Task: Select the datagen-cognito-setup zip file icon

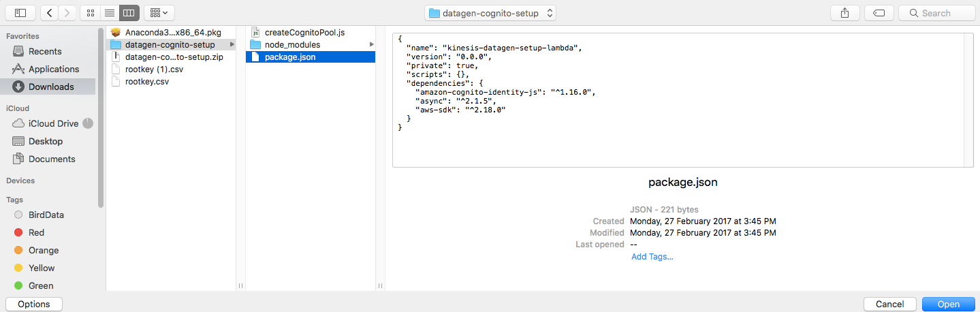Action: [116, 57]
